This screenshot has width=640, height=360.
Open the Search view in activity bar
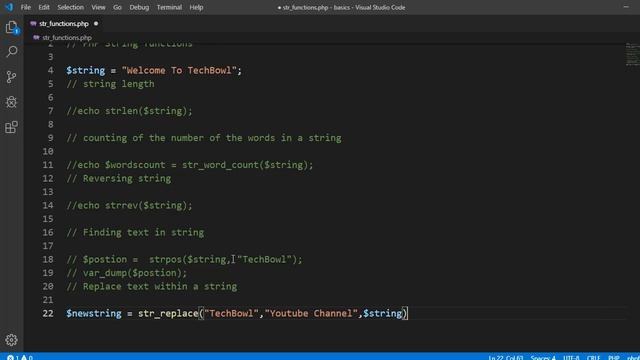pos(11,51)
